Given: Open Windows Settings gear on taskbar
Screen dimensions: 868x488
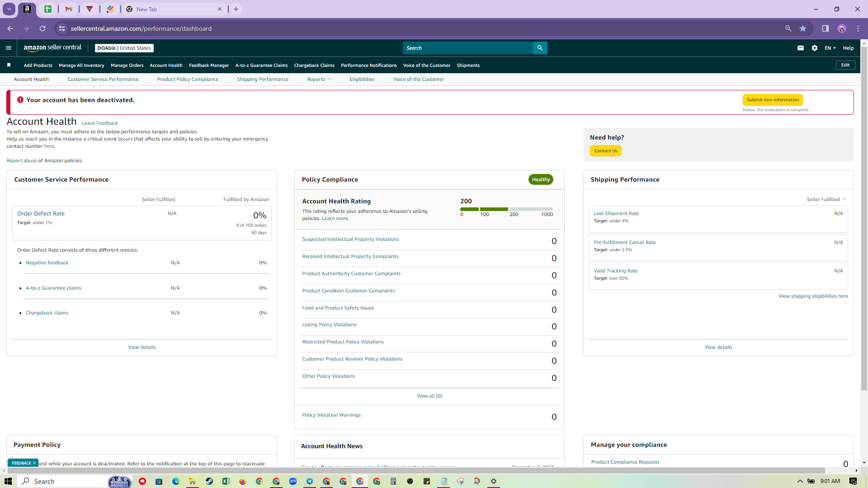Looking at the screenshot, I should (494, 481).
